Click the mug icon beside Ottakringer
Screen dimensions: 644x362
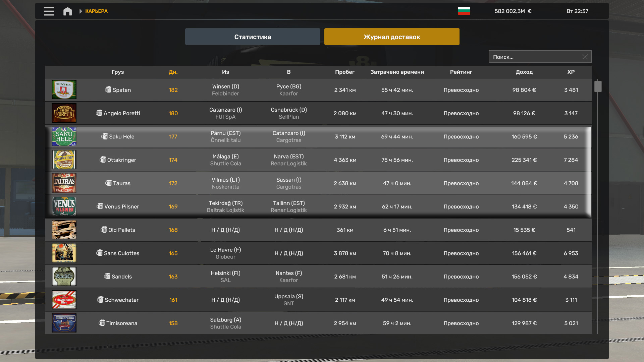pos(103,160)
